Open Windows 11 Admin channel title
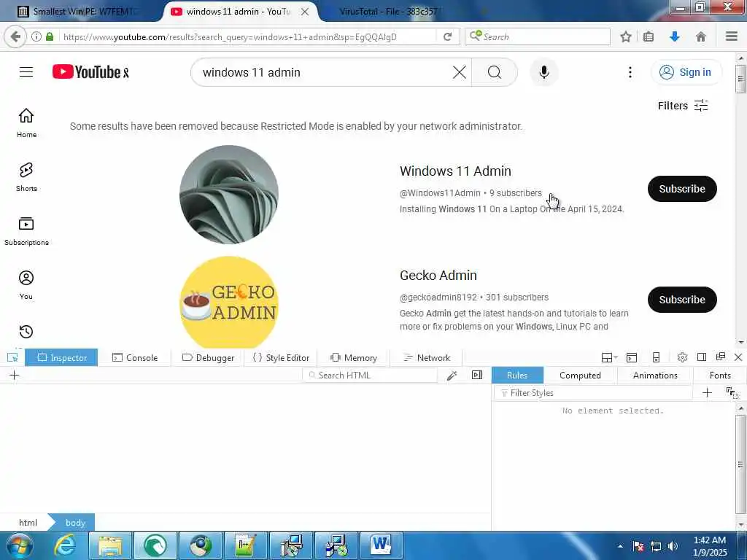Screen dimensions: 747x560 (455, 171)
